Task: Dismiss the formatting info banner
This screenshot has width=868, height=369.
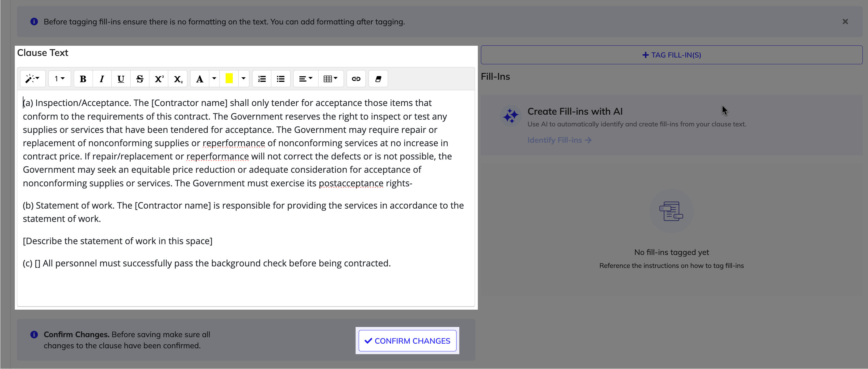Action: [x=845, y=22]
